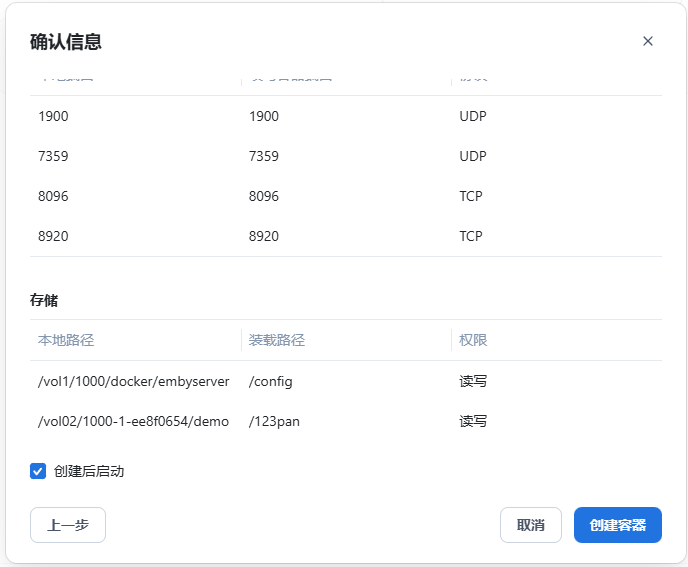This screenshot has width=688, height=567.
Task: Click the 本地路径 column header
Action: [66, 340]
